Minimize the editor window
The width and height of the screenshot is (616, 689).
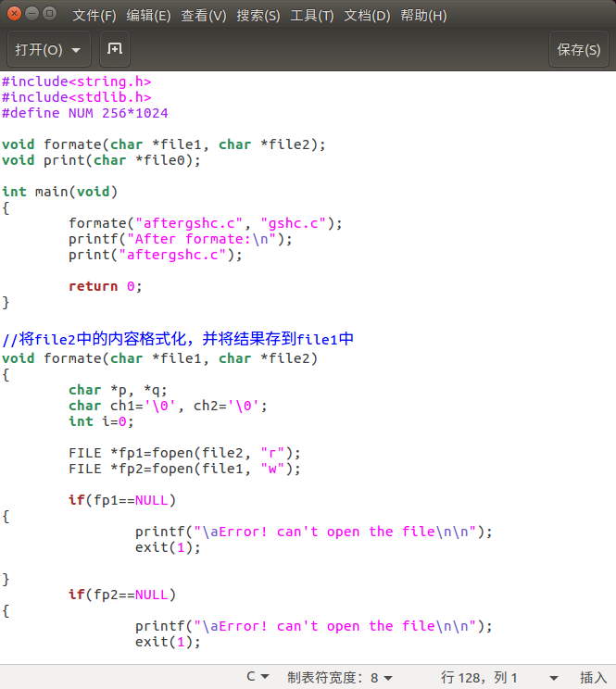(32, 14)
